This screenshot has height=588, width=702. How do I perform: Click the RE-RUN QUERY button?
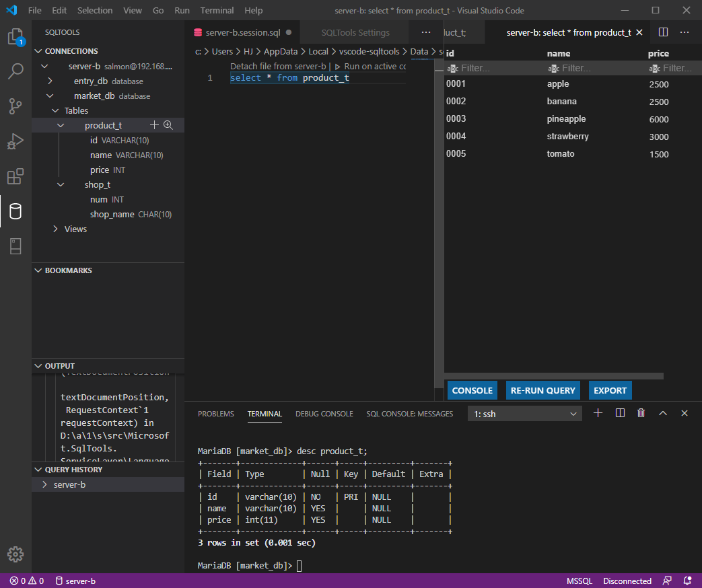[542, 390]
